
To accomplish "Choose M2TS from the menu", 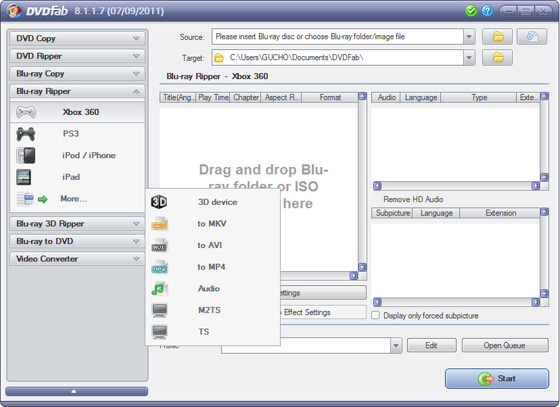I will (212, 310).
